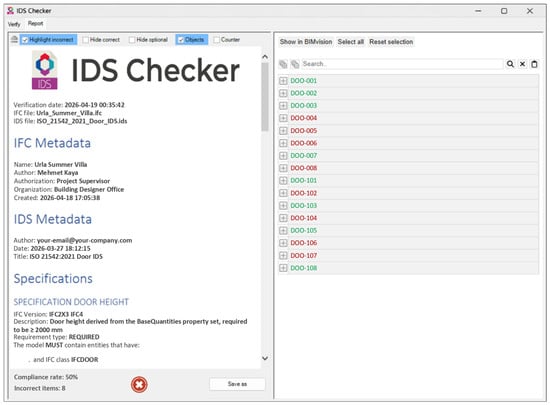Click the Reset selection button
This screenshot has height=405, width=550.
391,42
